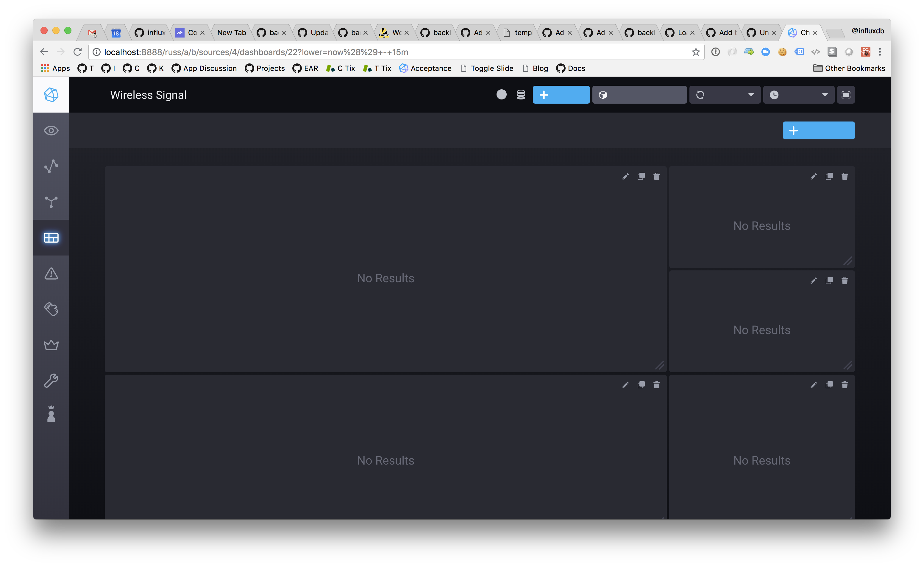Select the branching graph icon in sidebar

pyautogui.click(x=51, y=202)
